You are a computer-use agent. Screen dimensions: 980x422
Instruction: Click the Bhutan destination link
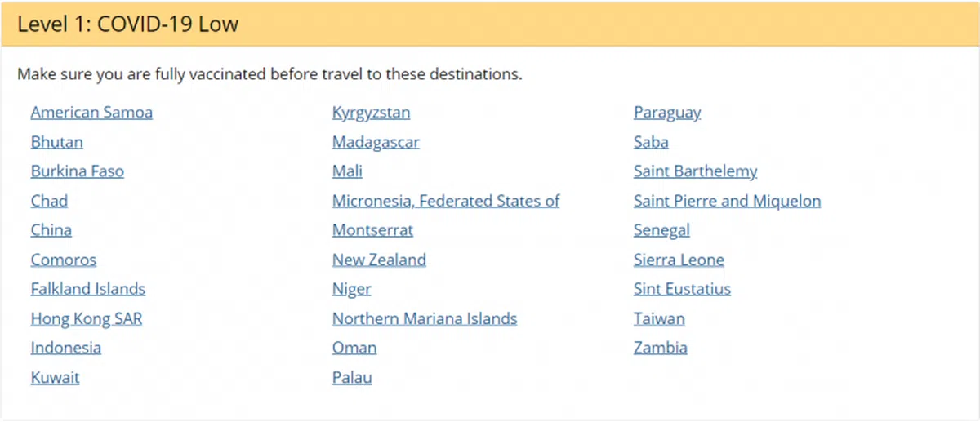(x=56, y=142)
